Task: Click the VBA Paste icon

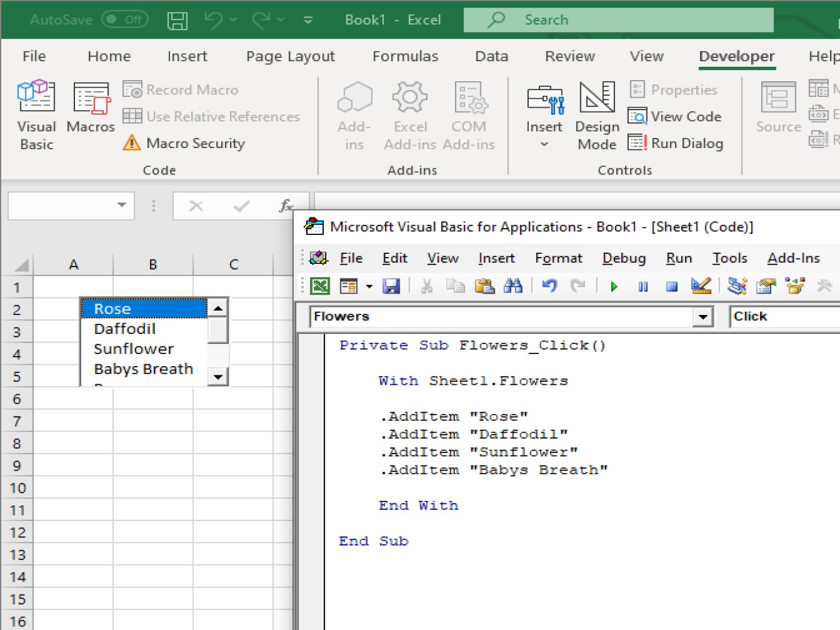Action: coord(484,287)
